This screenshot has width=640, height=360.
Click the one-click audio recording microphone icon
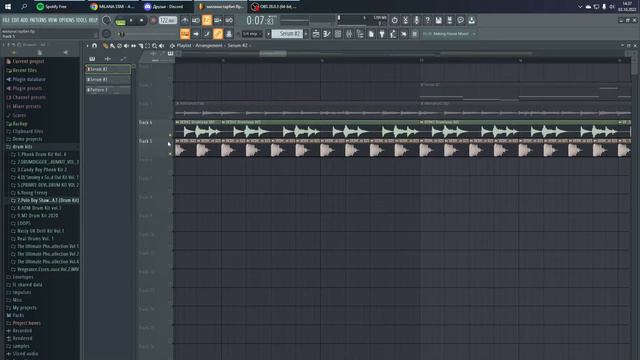click(416, 20)
